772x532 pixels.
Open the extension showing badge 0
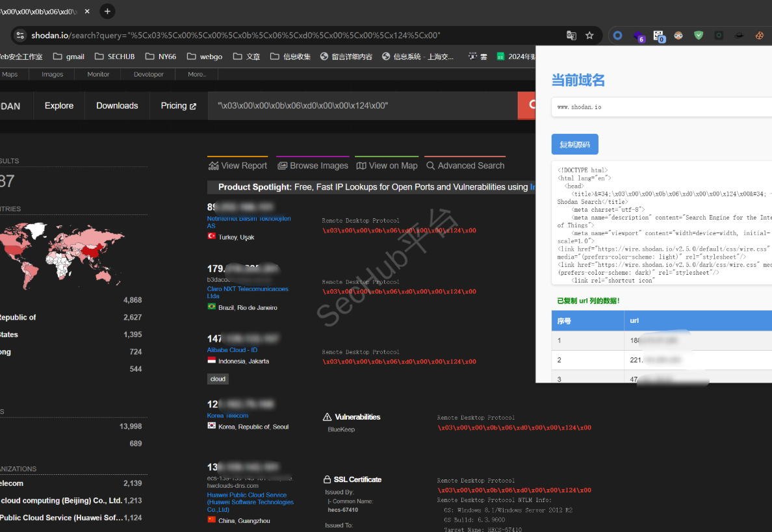tap(659, 36)
